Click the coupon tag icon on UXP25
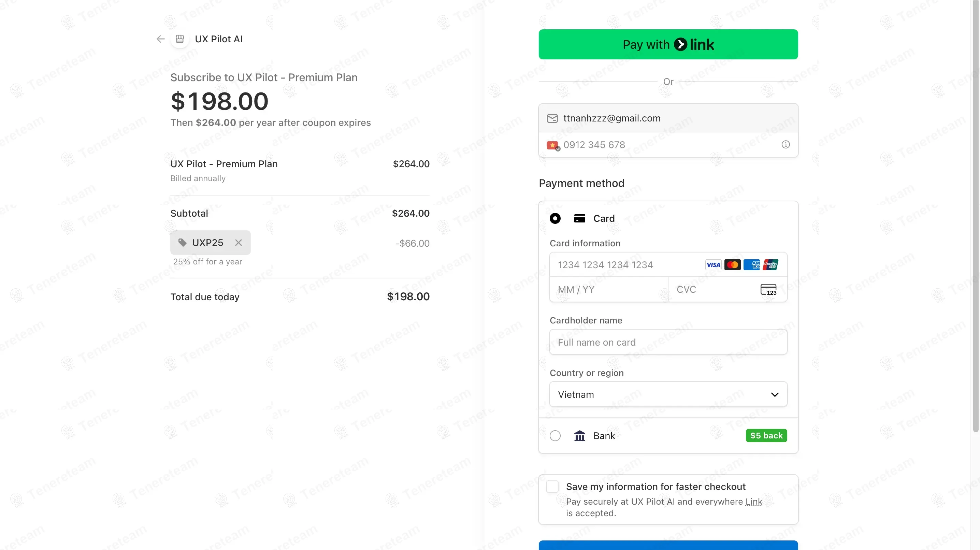The height and width of the screenshot is (550, 980). pyautogui.click(x=182, y=243)
